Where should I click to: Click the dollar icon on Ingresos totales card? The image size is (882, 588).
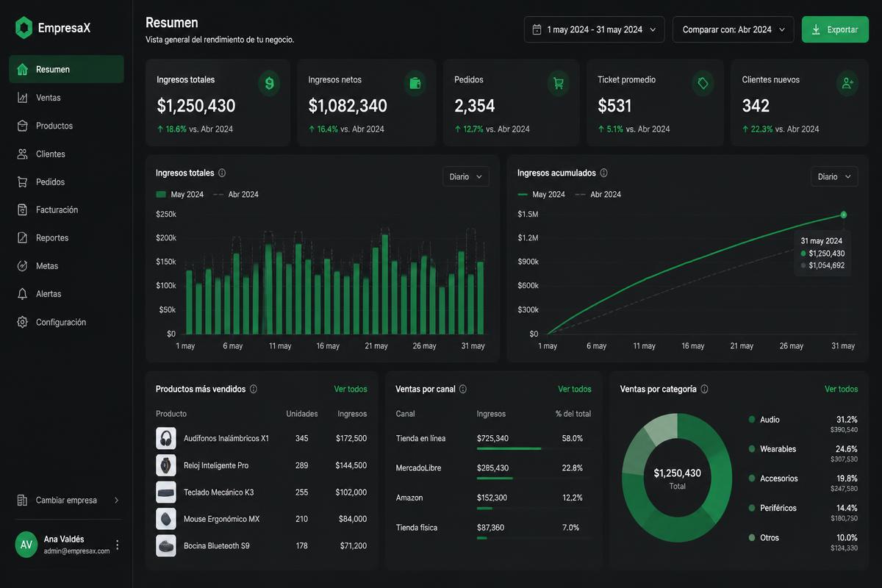pos(269,83)
